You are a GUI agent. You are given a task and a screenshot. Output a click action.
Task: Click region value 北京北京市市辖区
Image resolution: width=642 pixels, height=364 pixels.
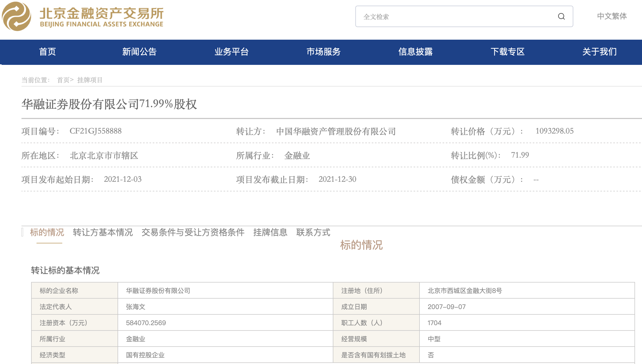point(104,155)
